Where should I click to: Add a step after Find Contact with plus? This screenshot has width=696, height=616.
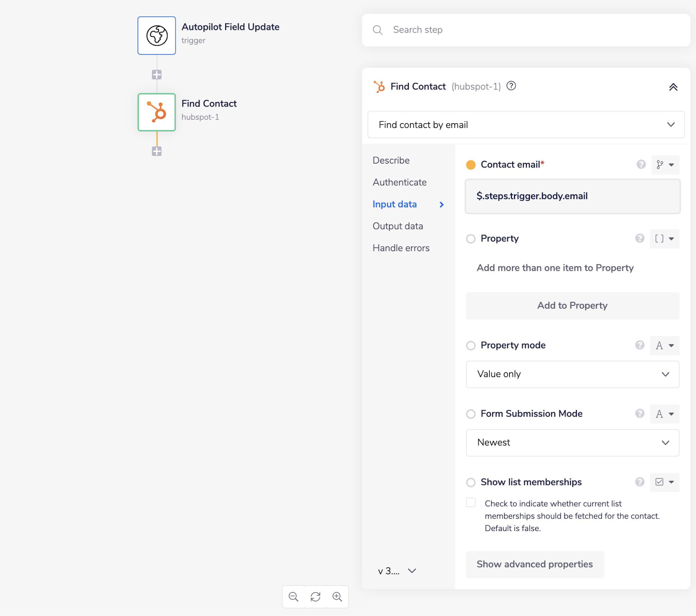[x=157, y=151]
